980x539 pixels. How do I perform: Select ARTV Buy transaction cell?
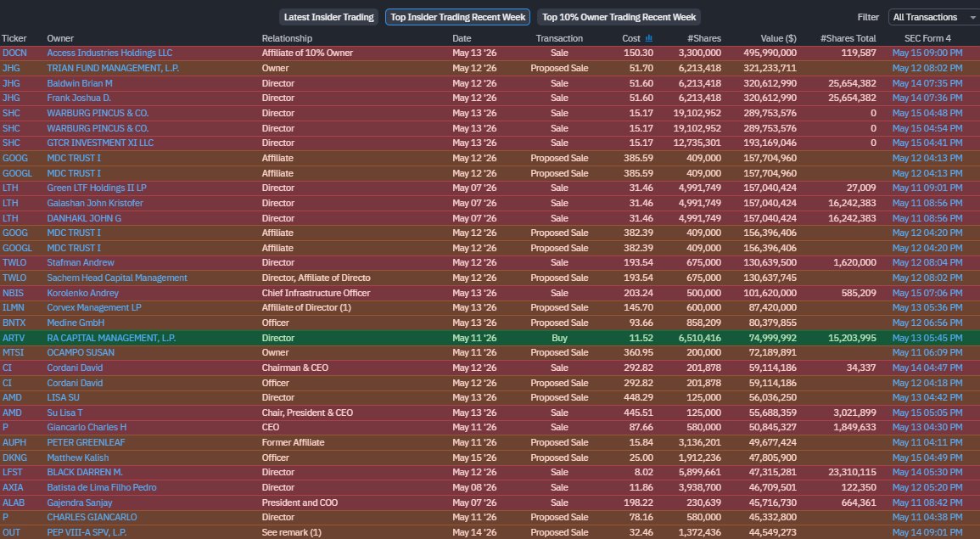(x=559, y=338)
